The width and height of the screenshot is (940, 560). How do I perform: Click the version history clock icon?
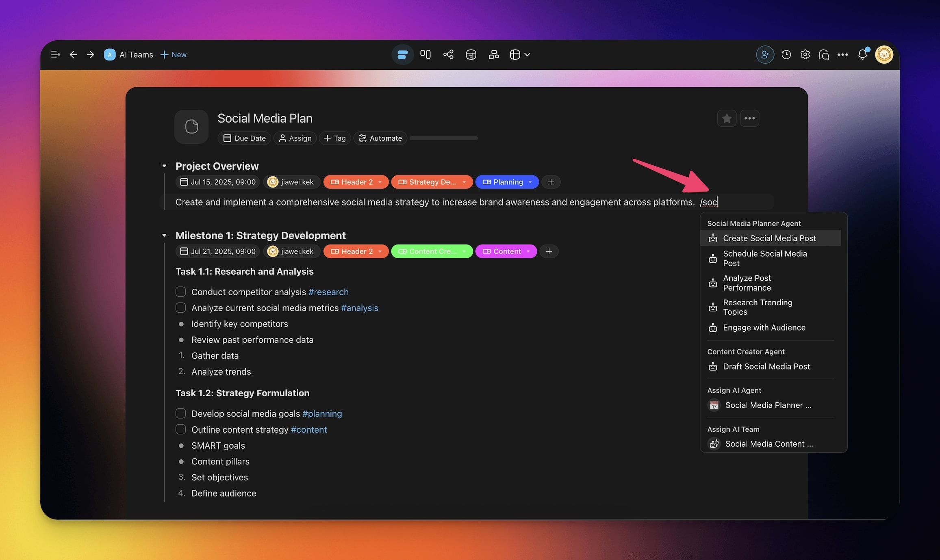pos(786,54)
